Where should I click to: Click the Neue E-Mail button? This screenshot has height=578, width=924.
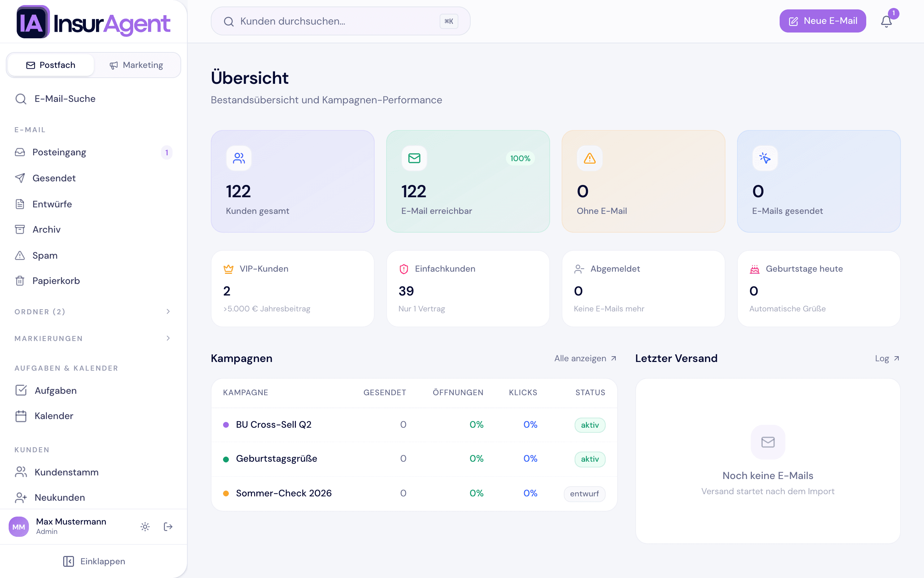tap(823, 21)
